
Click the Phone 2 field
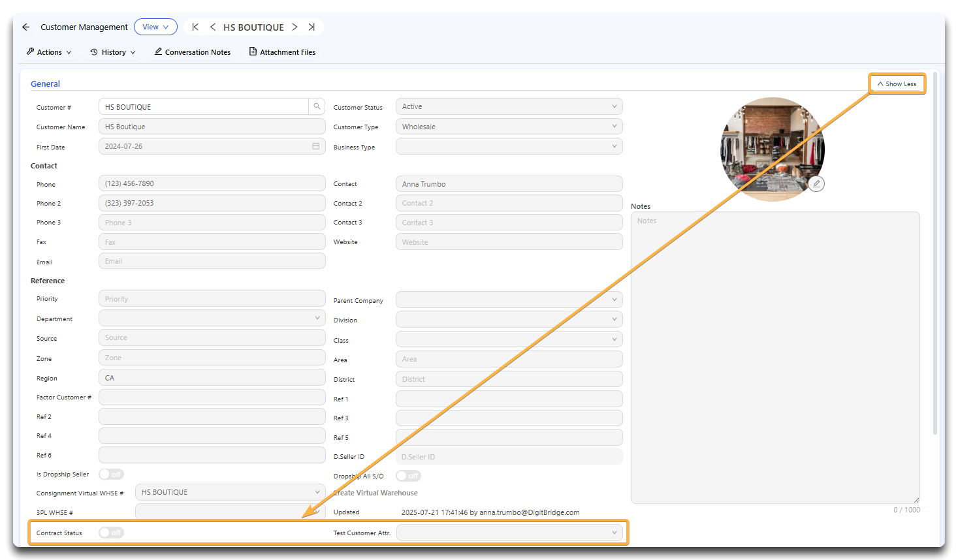212,203
